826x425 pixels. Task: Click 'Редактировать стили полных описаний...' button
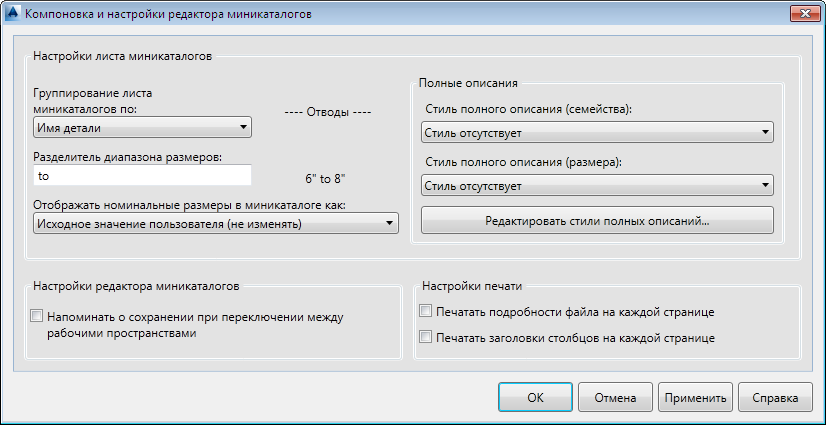pyautogui.click(x=598, y=221)
